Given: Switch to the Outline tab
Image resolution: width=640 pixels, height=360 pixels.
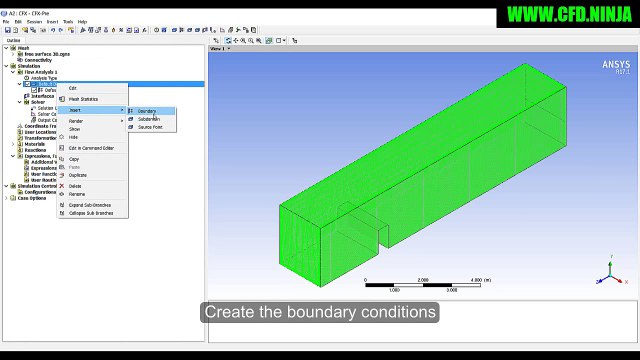Looking at the screenshot, I should [13, 40].
